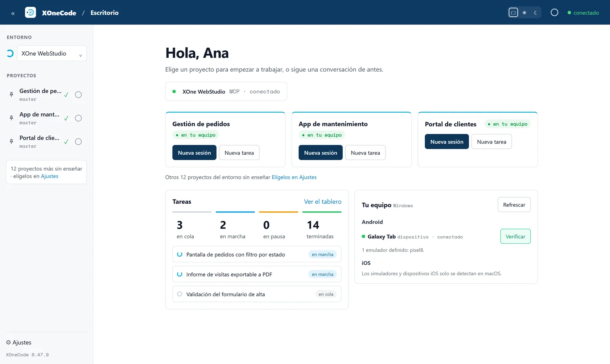Image resolution: width=610 pixels, height=364 pixels.
Task: Start Nueva sesión for App de mantenimiento
Action: pyautogui.click(x=321, y=153)
